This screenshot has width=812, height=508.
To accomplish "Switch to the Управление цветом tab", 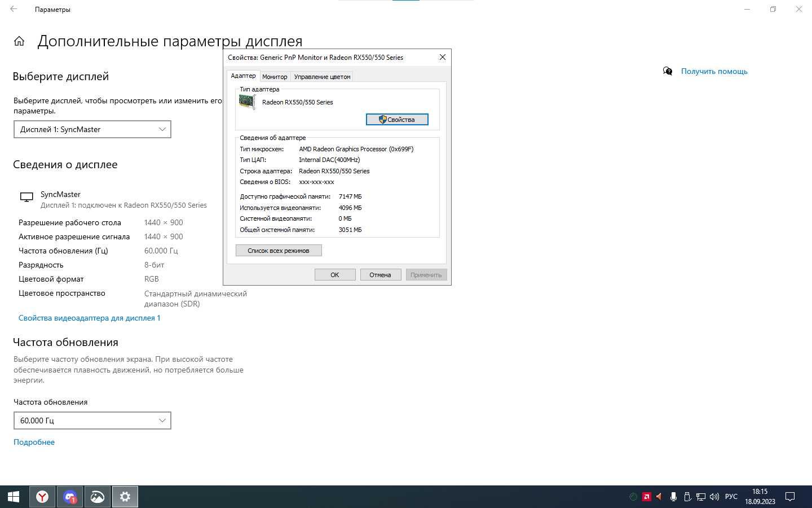I will click(322, 77).
